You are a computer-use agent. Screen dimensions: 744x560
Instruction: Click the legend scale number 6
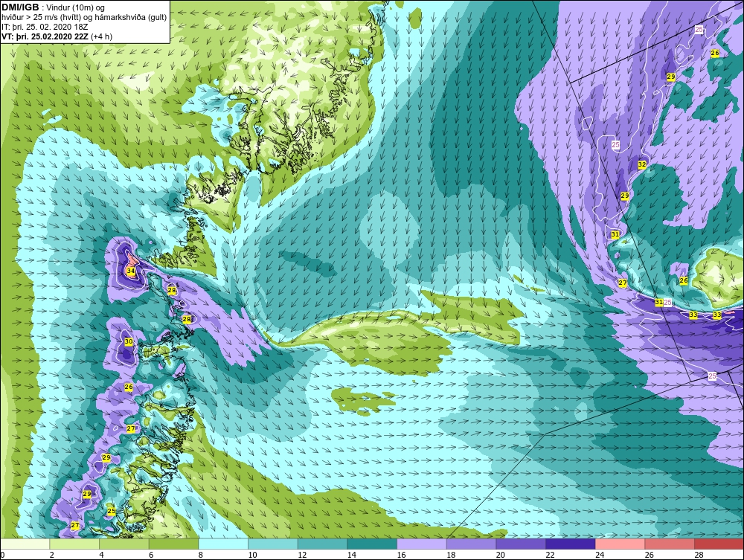tap(151, 555)
